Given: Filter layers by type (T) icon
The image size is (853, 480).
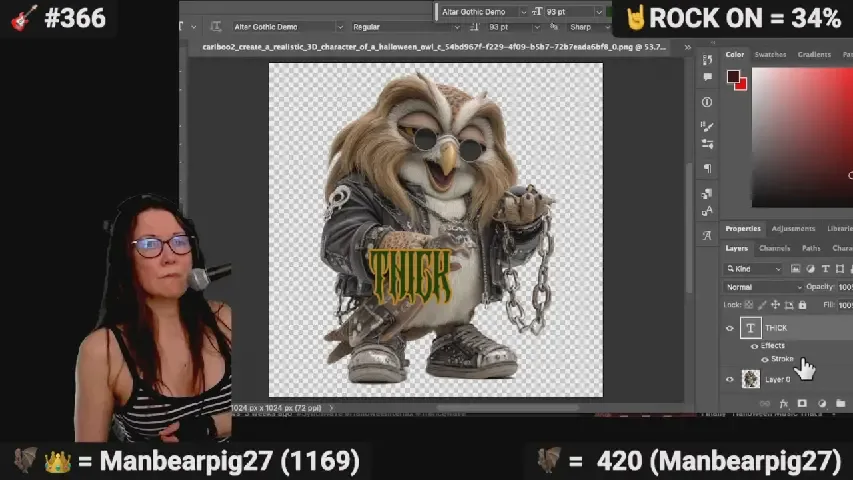Looking at the screenshot, I should click(x=825, y=269).
